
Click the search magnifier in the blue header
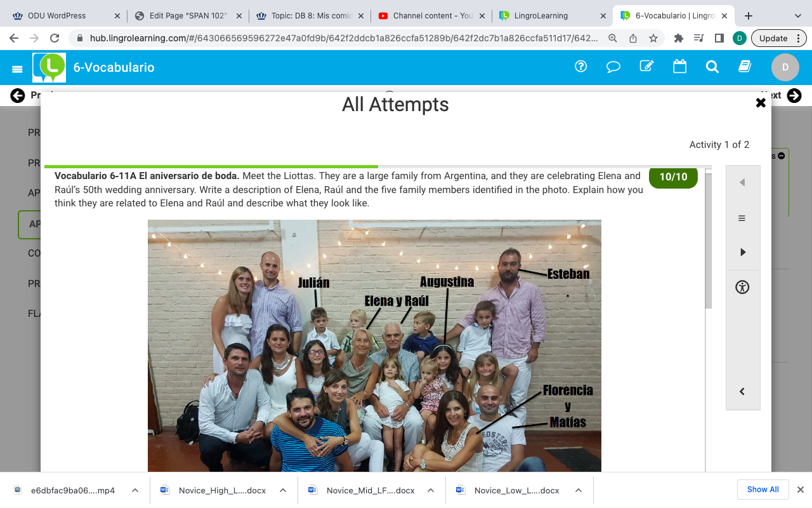[712, 67]
